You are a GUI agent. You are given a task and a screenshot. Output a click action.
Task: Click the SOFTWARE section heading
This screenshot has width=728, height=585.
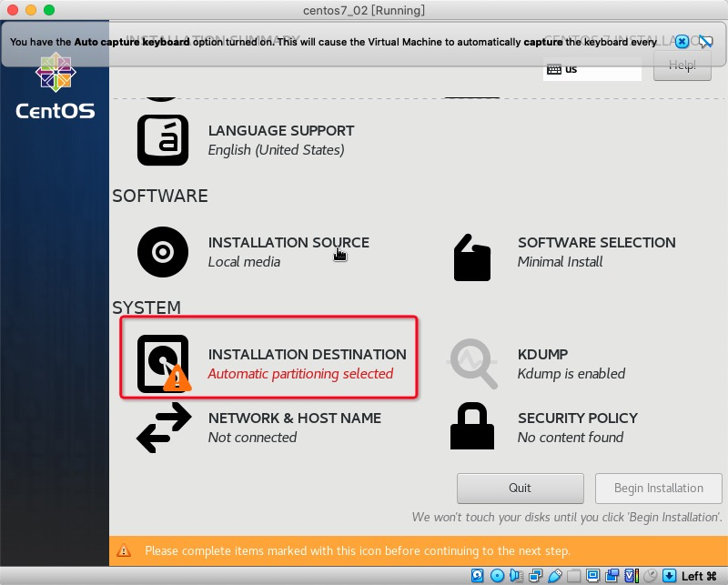[x=160, y=196]
